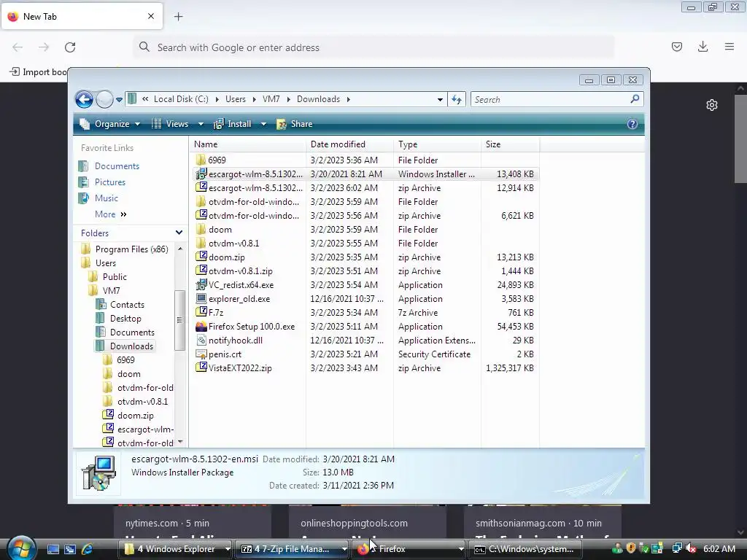Open Windows Explorer taskbar group
This screenshot has height=560, width=747.
coord(174,549)
